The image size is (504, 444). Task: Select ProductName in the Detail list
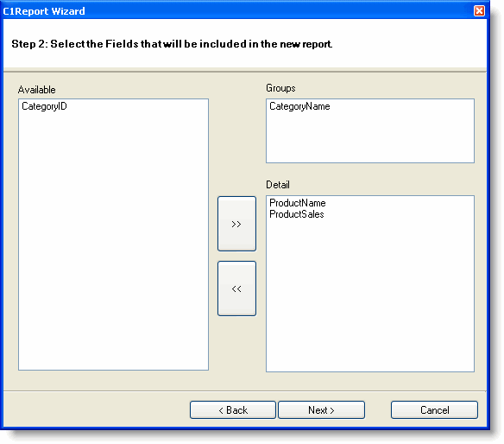[298, 203]
